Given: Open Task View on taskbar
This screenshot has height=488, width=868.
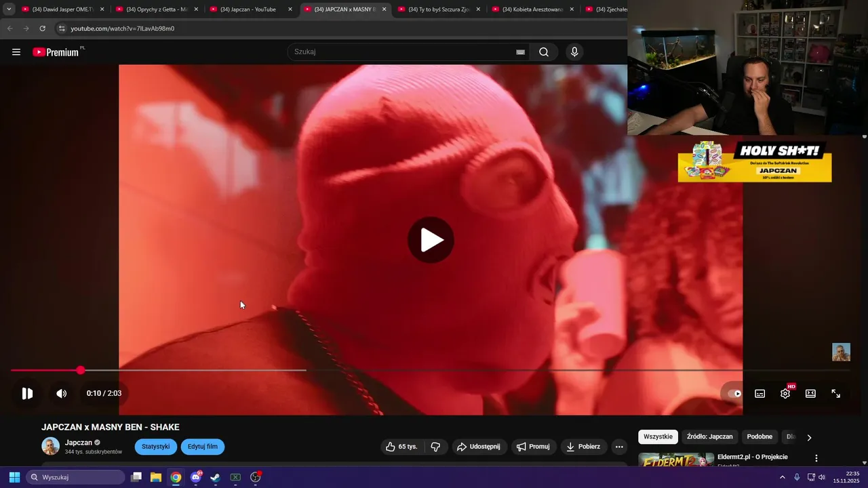Looking at the screenshot, I should tap(136, 477).
